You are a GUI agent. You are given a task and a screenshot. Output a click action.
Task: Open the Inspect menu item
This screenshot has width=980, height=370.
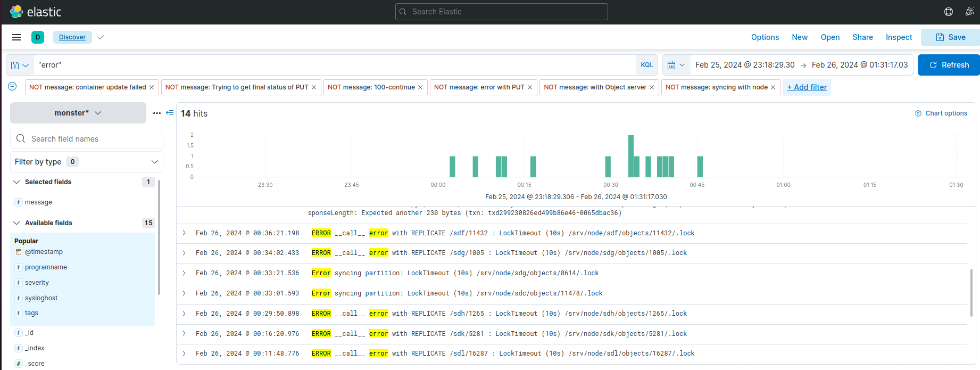click(x=899, y=37)
